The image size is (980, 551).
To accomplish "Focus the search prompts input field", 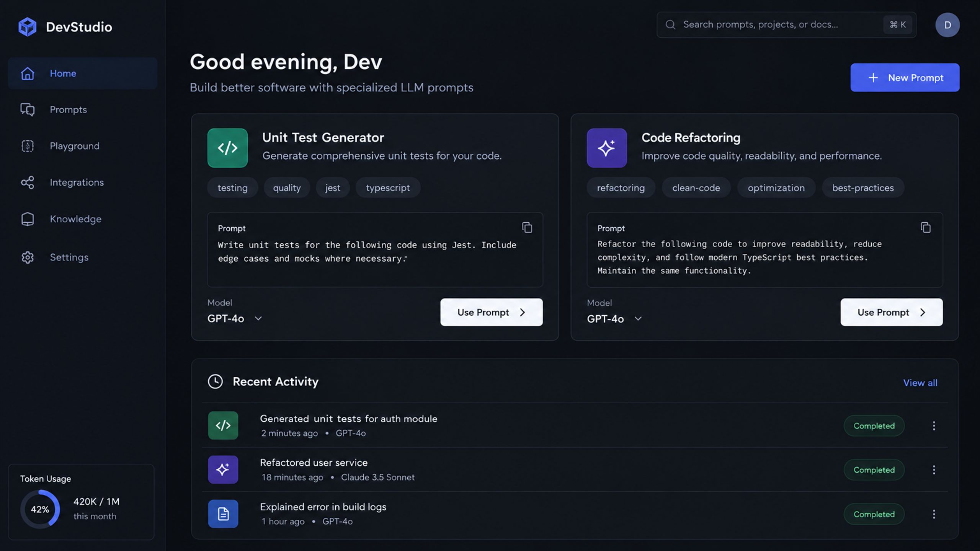I will coord(786,25).
